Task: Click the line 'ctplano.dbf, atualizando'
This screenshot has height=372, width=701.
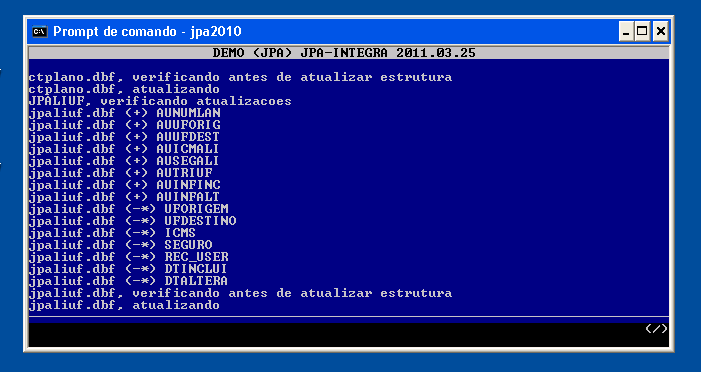Action: [x=124, y=89]
